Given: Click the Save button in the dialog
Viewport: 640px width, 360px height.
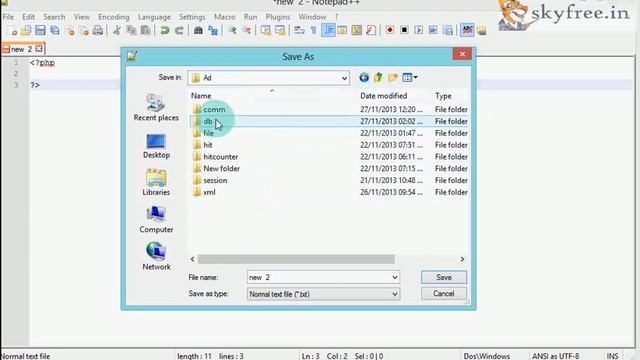Looking at the screenshot, I should click(x=444, y=277).
